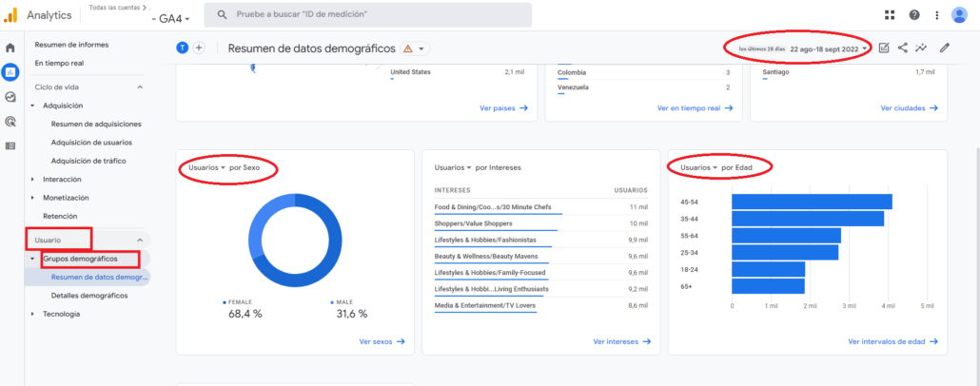Select Detalles demográficos in sidebar
The image size is (980, 386).
pyautogui.click(x=88, y=296)
